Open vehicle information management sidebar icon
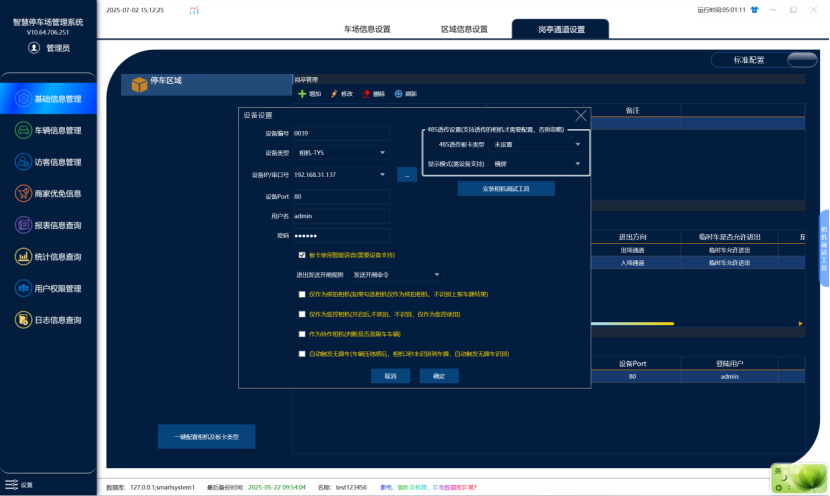Image resolution: width=830 pixels, height=496 pixels. 23,130
